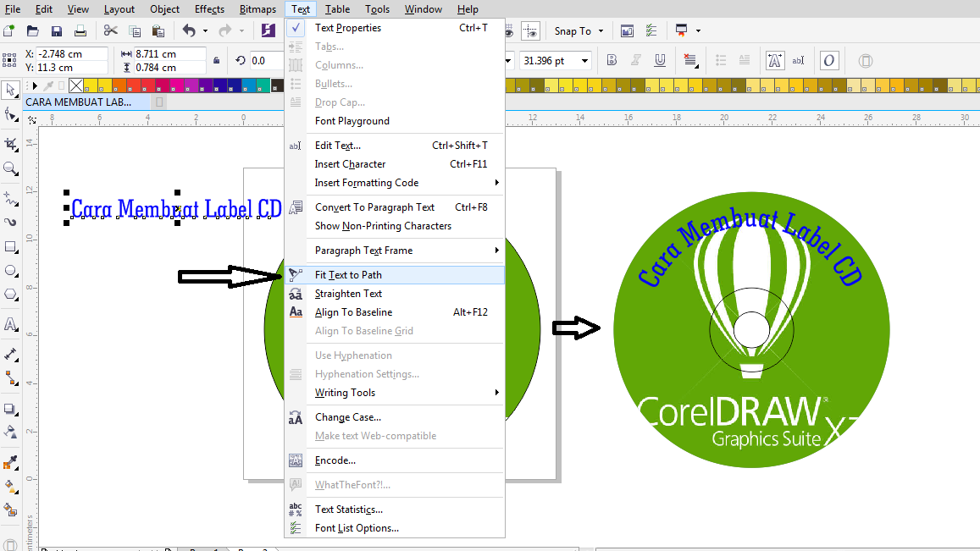Viewport: 980px width, 551px height.
Task: Click the Redo arrow icon
Action: (x=225, y=30)
